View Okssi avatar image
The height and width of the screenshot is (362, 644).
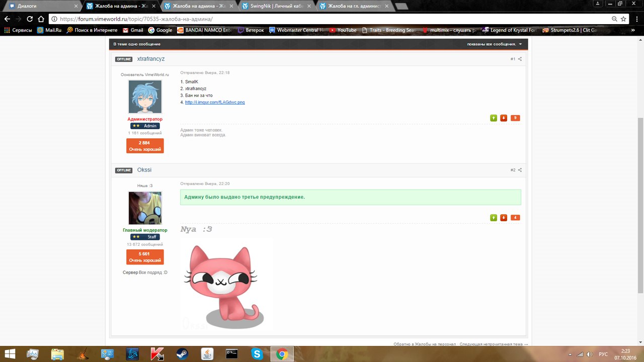[145, 208]
